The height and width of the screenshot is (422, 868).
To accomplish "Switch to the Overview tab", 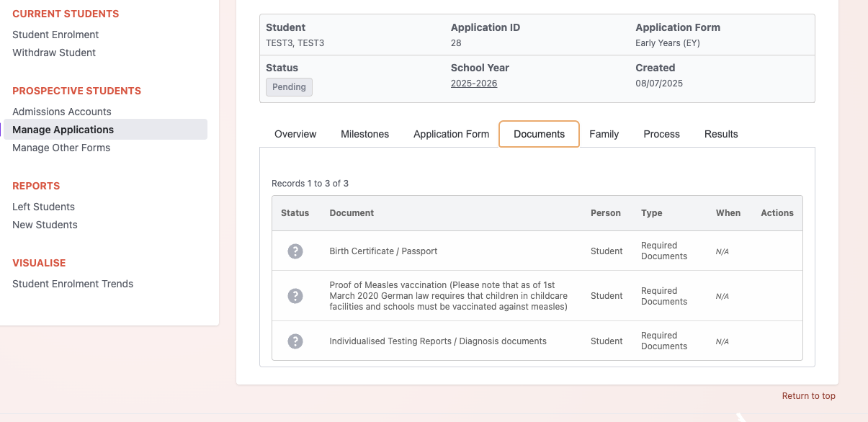I will 295,134.
